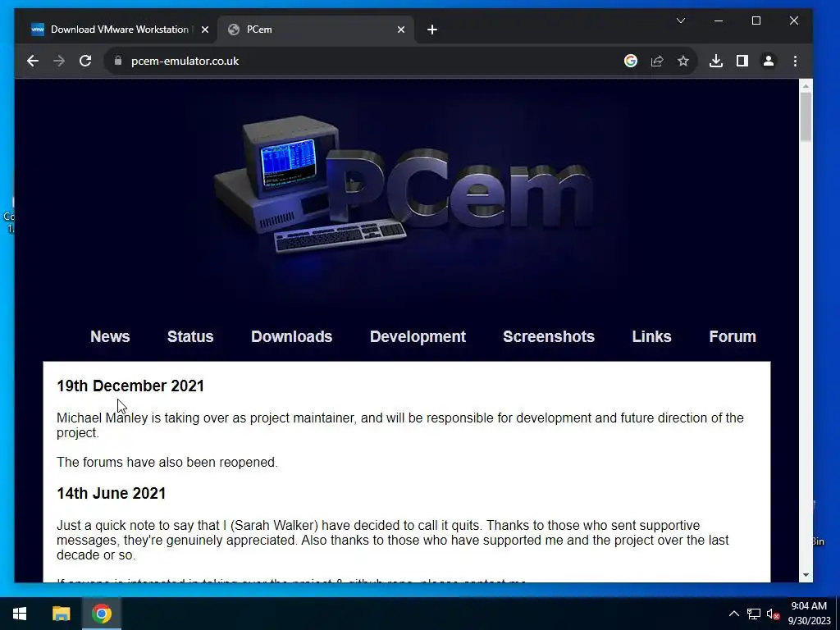The image size is (840, 630).
Task: Launch File Explorer from the taskbar
Action: click(61, 614)
